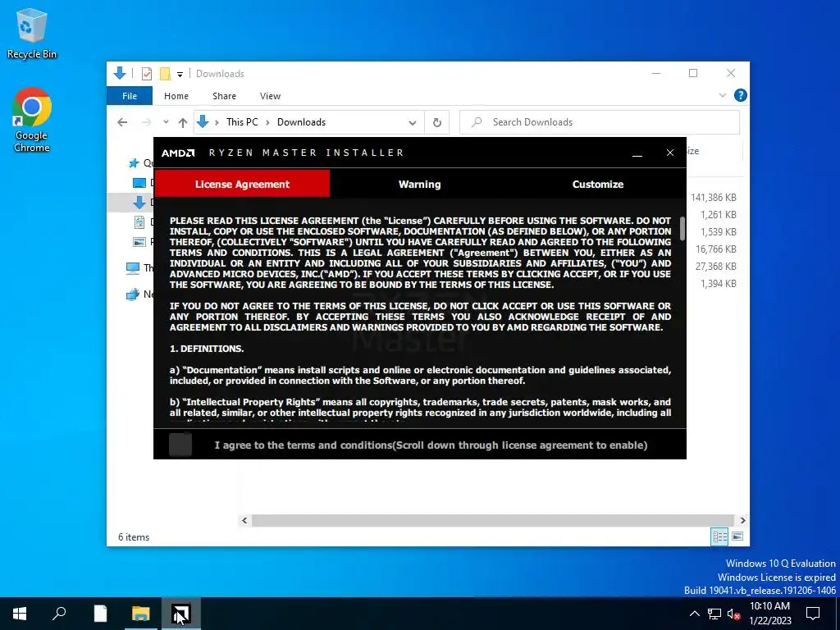Click the New folder quick access icon

pyautogui.click(x=166, y=74)
